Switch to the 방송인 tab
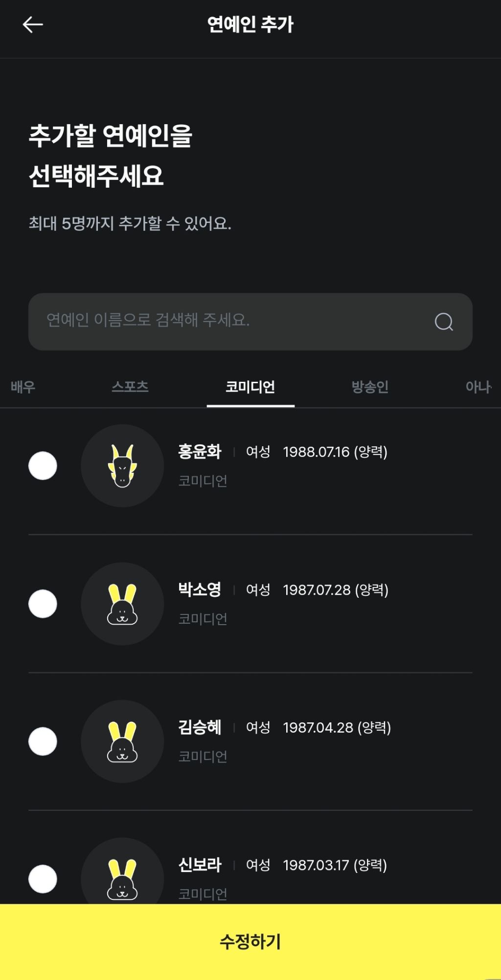 pos(370,387)
